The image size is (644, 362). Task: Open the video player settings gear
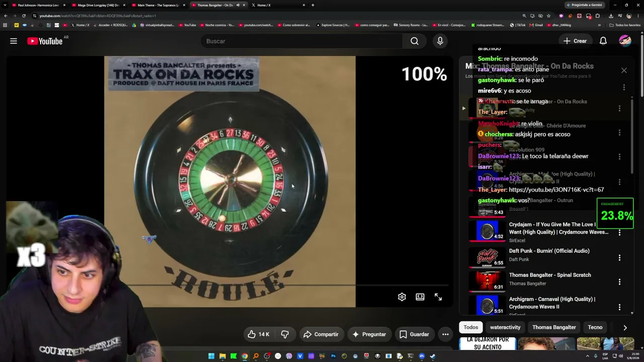402,297
